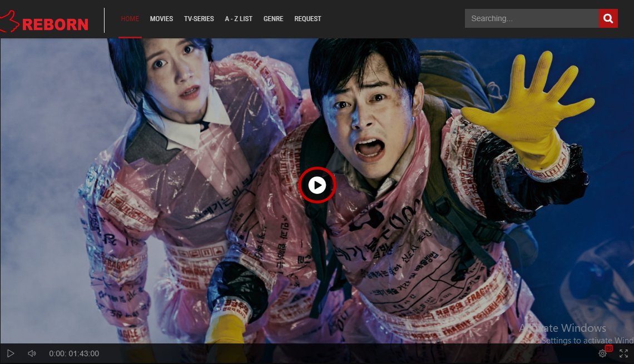The height and width of the screenshot is (364, 634).
Task: Mute the video using speaker icon
Action: coord(32,353)
